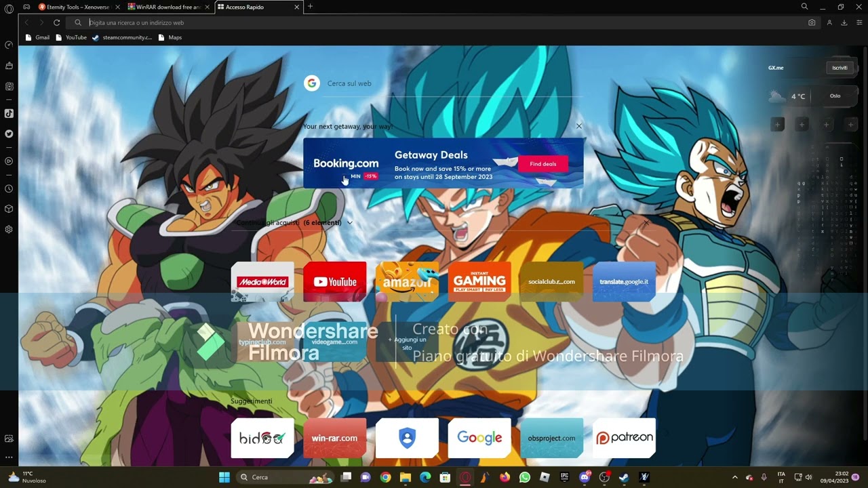Click the search tabs magnifier icon
The height and width of the screenshot is (488, 868).
point(804,7)
